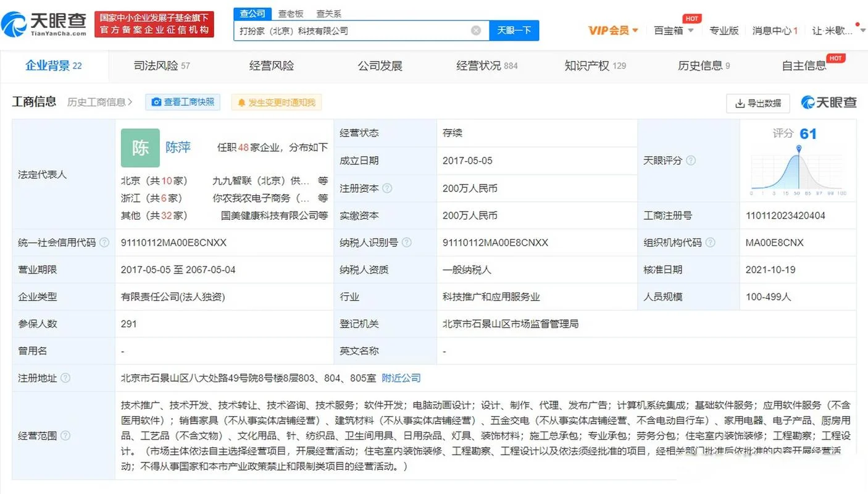Click the help icon next to 纳税人识别号
The width and height of the screenshot is (868, 494).
(x=406, y=243)
